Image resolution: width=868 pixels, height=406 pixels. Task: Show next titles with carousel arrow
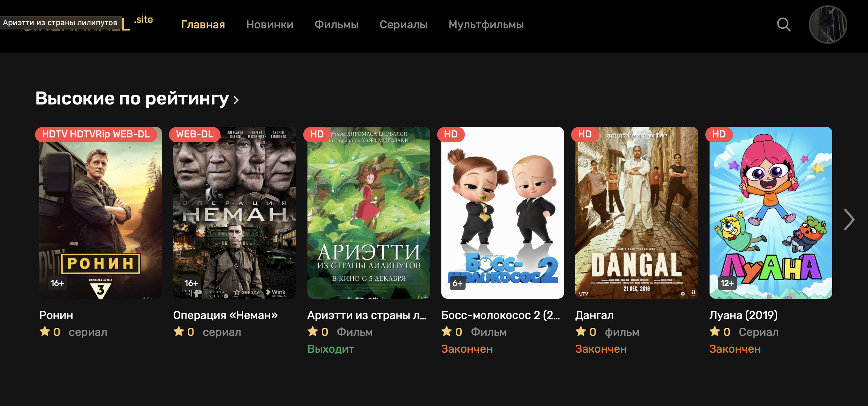click(x=849, y=220)
